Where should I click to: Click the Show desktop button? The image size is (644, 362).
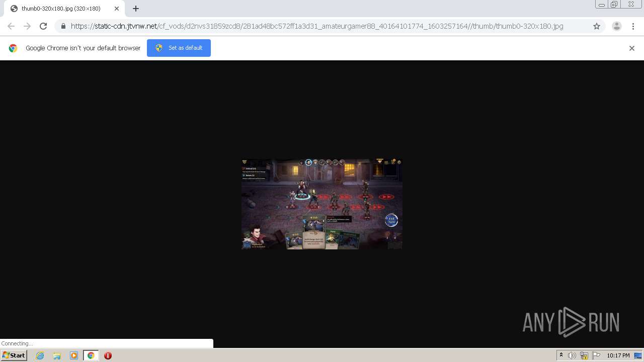(638, 355)
